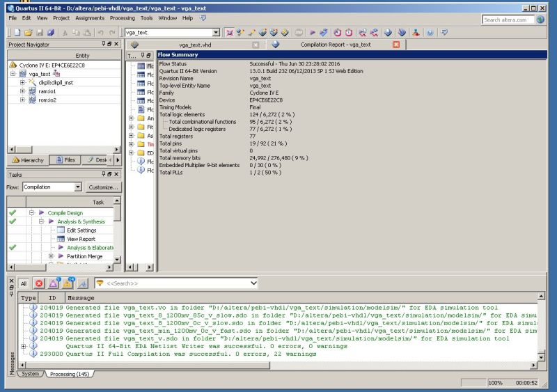
Task: Select the Hierarchy tab
Action: [28, 160]
